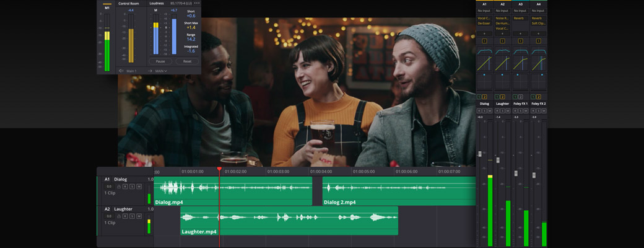
Task: Select the Control Room panel header
Action: 128,3
